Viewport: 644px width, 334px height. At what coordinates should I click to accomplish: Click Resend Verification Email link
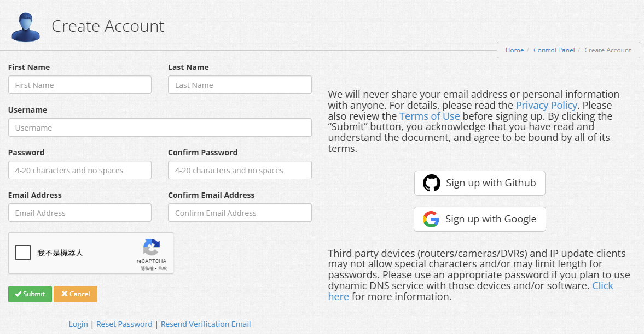tap(206, 324)
